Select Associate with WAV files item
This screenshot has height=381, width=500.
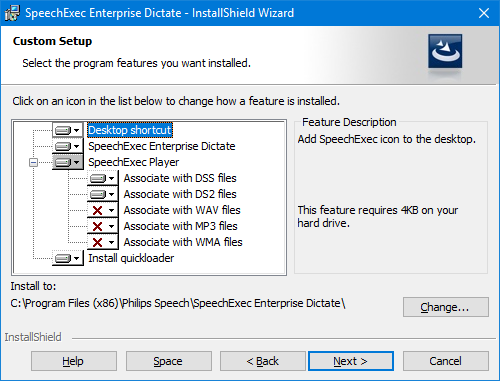[182, 210]
